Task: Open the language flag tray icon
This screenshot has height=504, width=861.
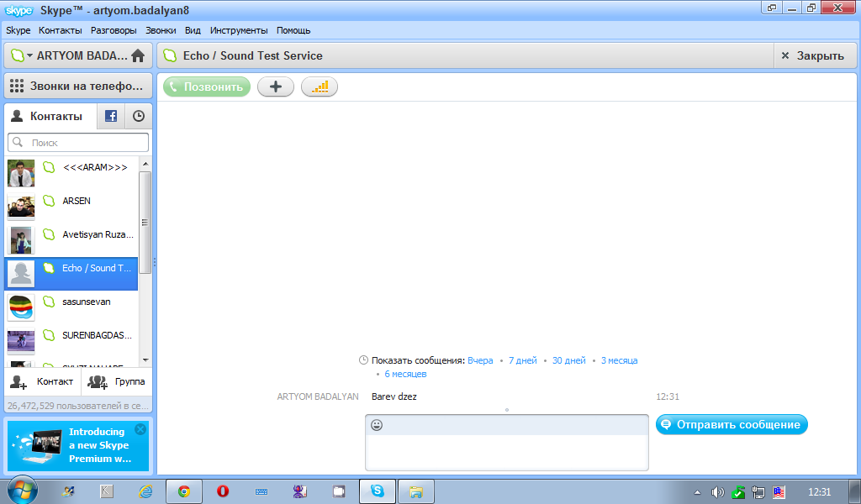Action: 779,492
